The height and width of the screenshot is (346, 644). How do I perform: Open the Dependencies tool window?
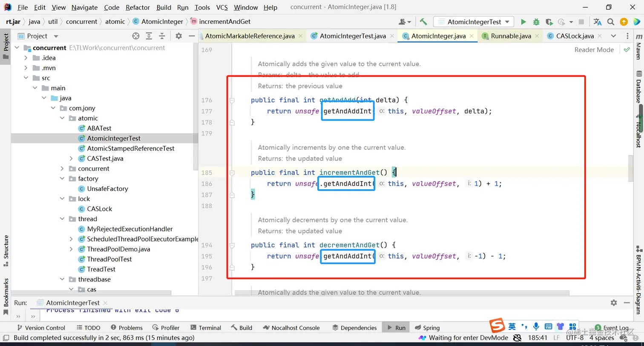pos(354,328)
